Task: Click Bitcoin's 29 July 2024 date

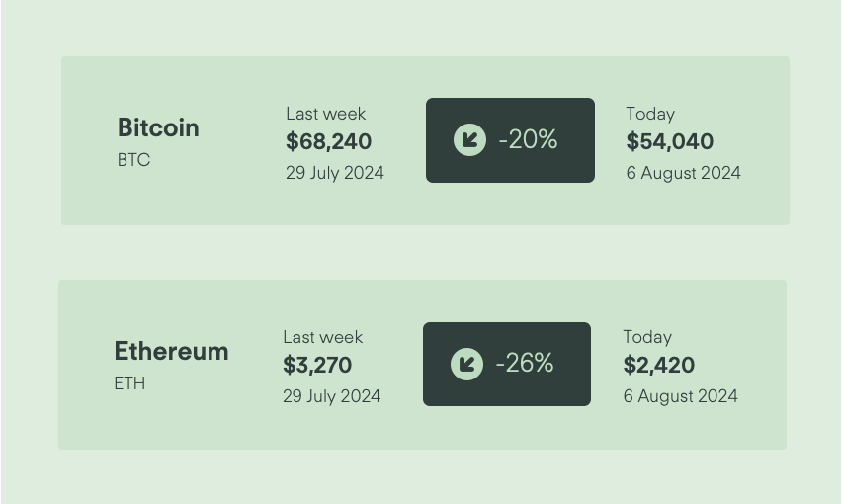Action: [335, 173]
